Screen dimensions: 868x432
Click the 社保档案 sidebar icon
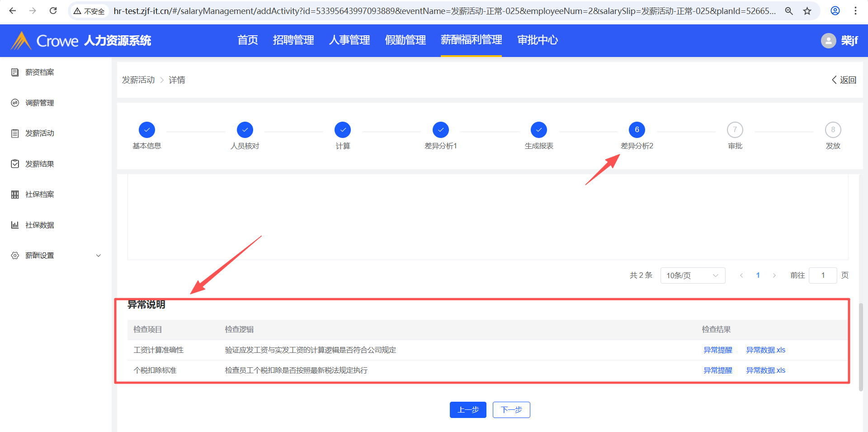(x=15, y=195)
